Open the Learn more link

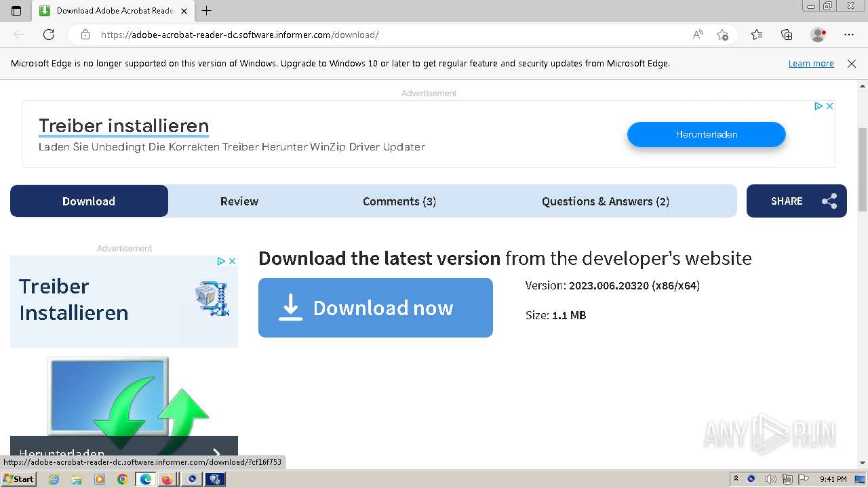point(811,64)
